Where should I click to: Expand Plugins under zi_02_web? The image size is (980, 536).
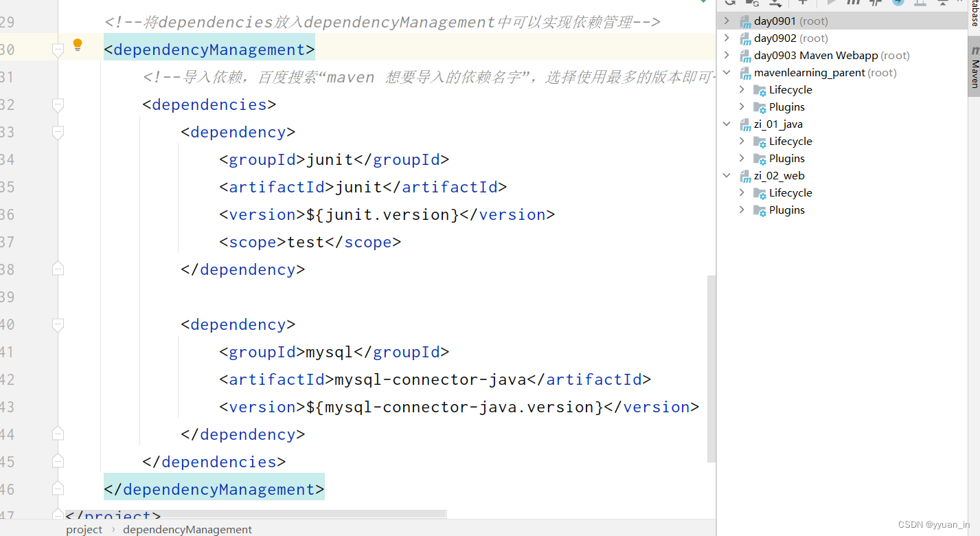coord(742,210)
